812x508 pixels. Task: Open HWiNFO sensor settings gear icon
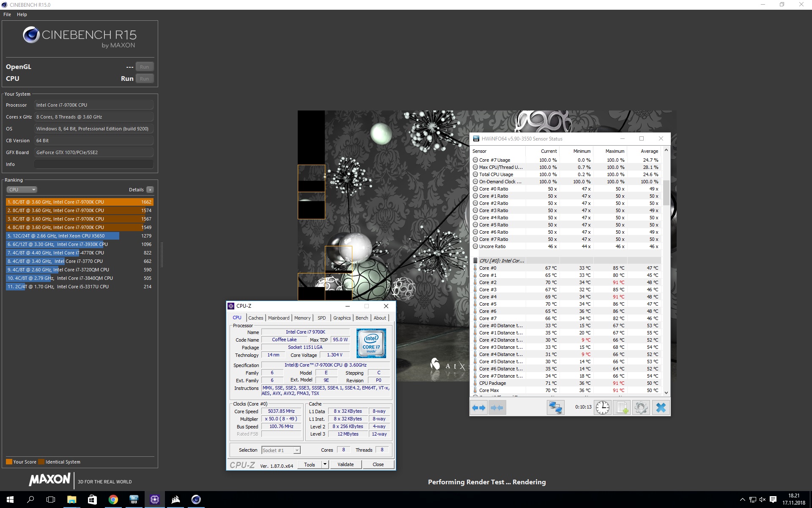click(641, 408)
